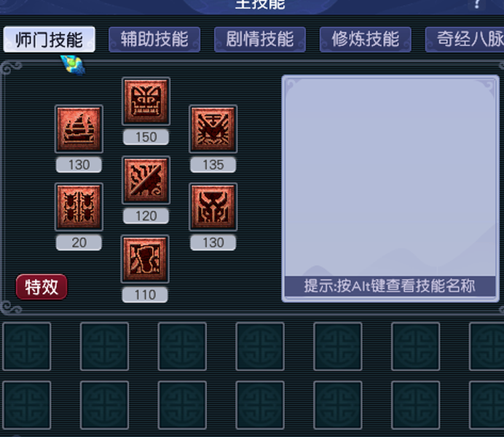This screenshot has width=504, height=437.
Task: Select the torn scroll skill icon, level 110
Action: (x=145, y=259)
